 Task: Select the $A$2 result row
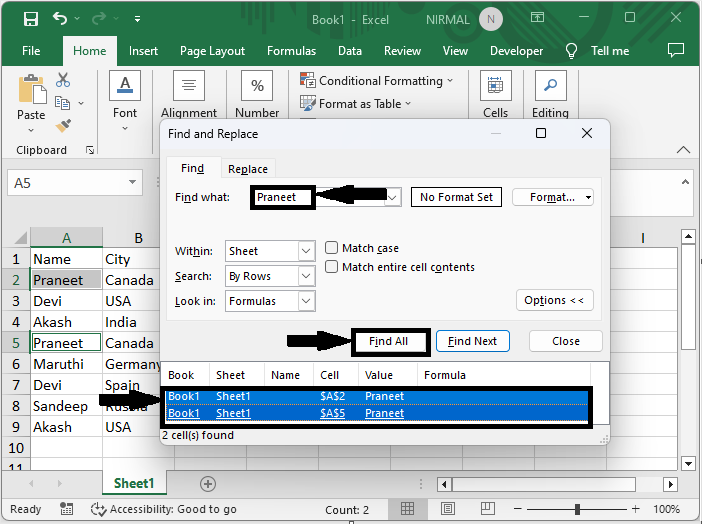pos(376,396)
